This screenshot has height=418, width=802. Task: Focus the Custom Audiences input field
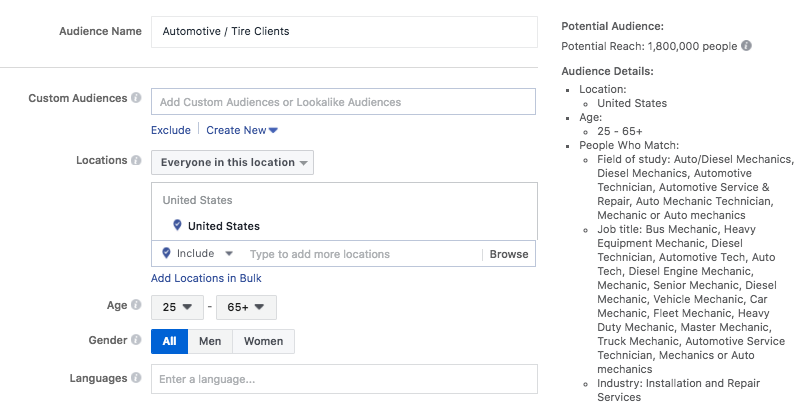tap(343, 102)
